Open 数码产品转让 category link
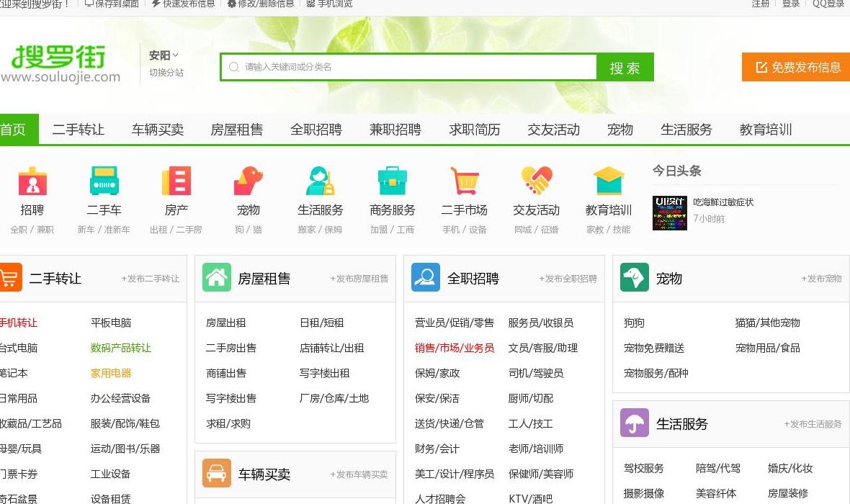Image resolution: width=850 pixels, height=504 pixels. (121, 348)
